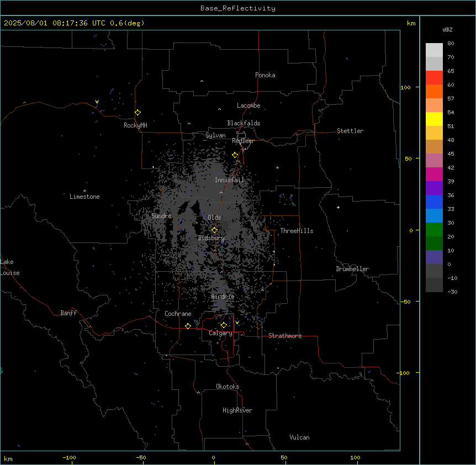Click the HighRiver label
Viewport: 476px width, 465px height.
[x=237, y=410]
